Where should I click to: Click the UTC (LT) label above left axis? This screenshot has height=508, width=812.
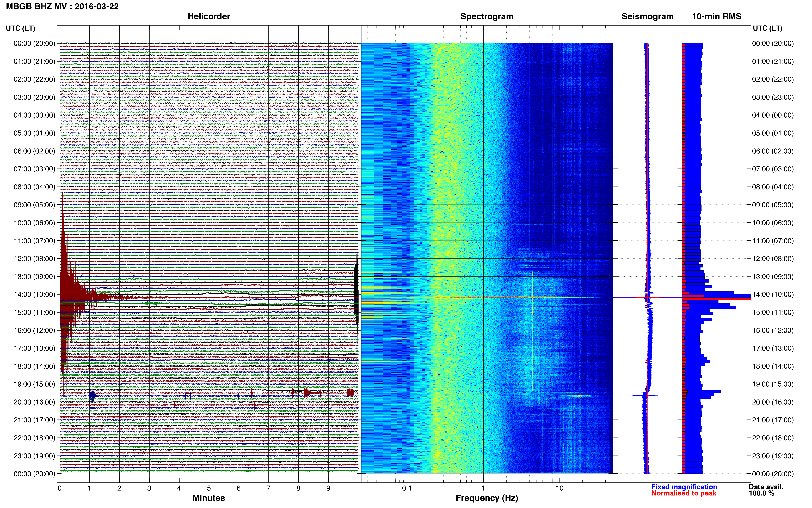pyautogui.click(x=21, y=28)
